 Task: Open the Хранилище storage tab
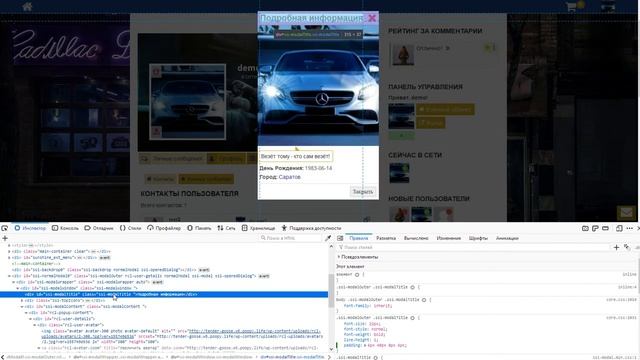click(258, 228)
